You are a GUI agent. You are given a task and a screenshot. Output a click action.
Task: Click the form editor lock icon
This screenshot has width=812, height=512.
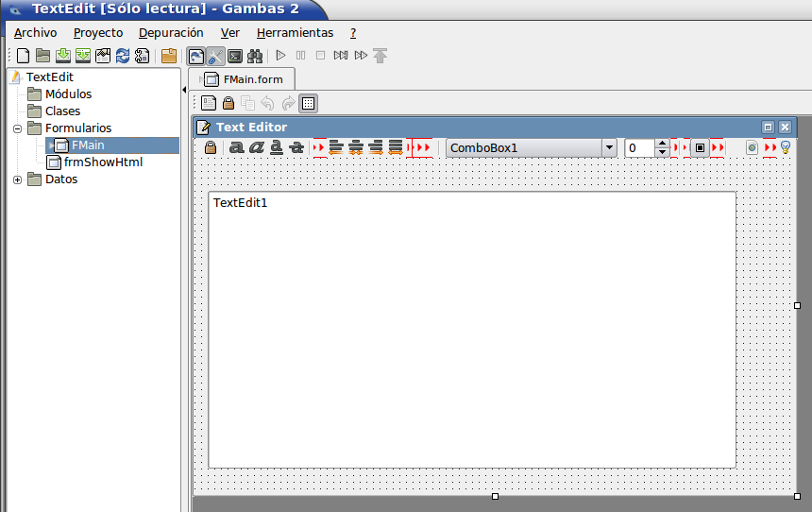pyautogui.click(x=228, y=103)
